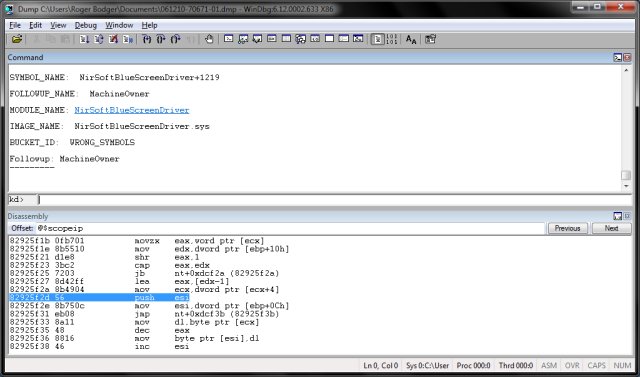
Task: Open the Locals window icon
Action: point(258,39)
